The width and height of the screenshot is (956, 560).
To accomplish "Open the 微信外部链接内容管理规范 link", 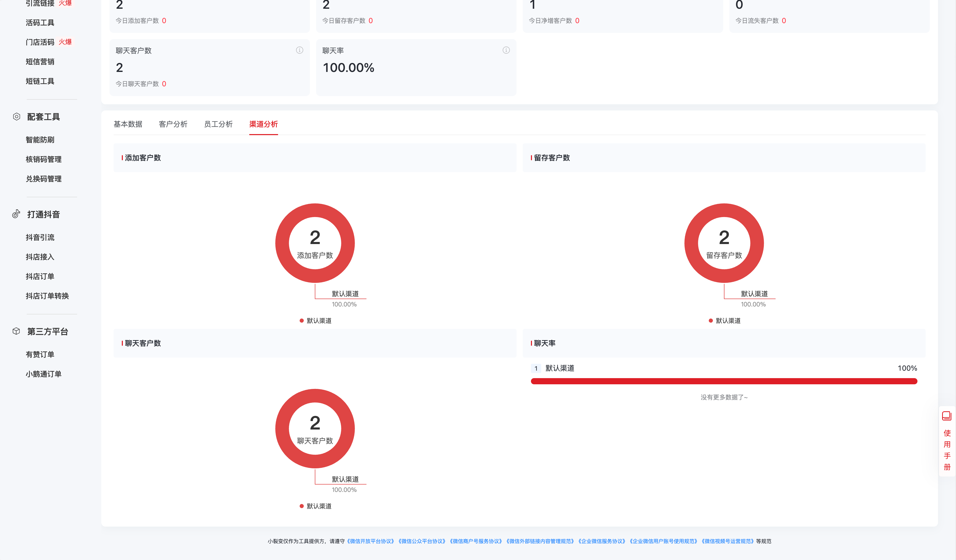I will pos(540,541).
